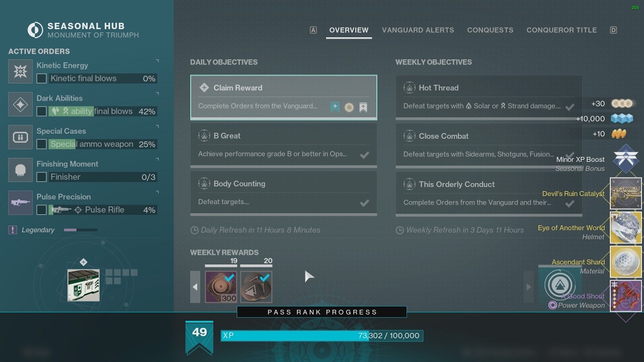
Task: Toggle the ability final blows checkbox
Action: (42, 111)
